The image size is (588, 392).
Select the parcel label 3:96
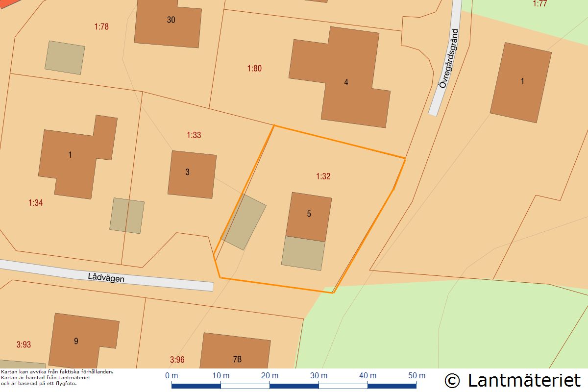coord(177,360)
